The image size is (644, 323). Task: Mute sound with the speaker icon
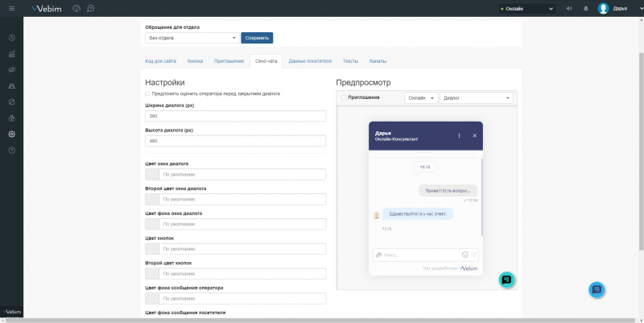[570, 9]
